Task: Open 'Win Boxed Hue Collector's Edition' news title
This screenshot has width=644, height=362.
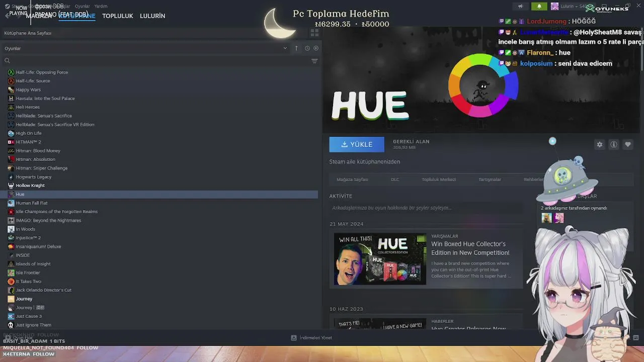Action: click(470, 248)
